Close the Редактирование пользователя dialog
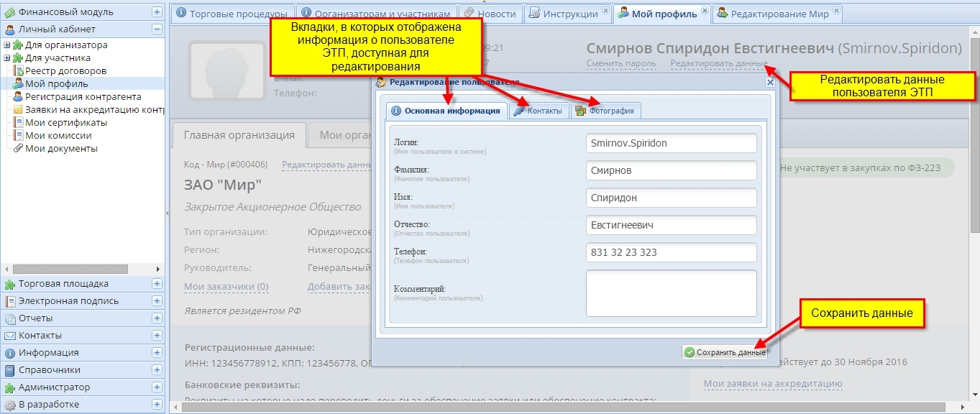 770,83
